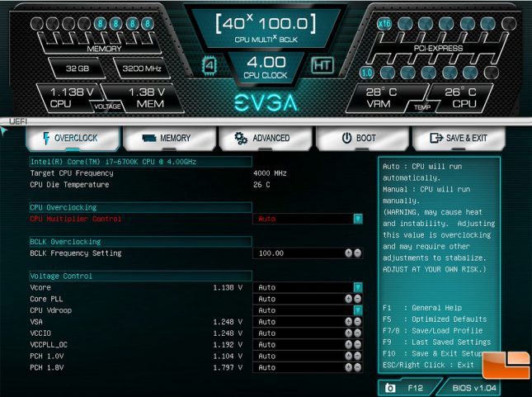Open the OVERCLOCK tab
The image size is (532, 397).
(x=73, y=138)
